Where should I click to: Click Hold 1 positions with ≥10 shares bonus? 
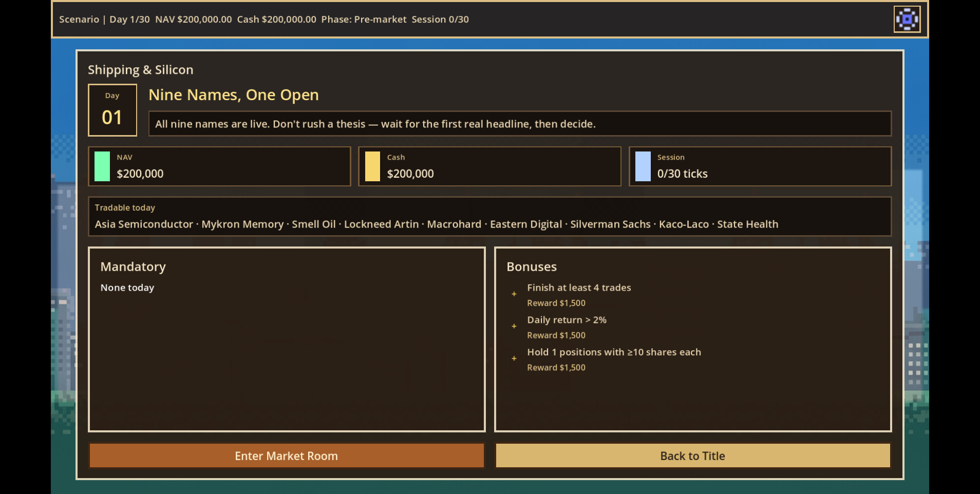click(x=614, y=352)
